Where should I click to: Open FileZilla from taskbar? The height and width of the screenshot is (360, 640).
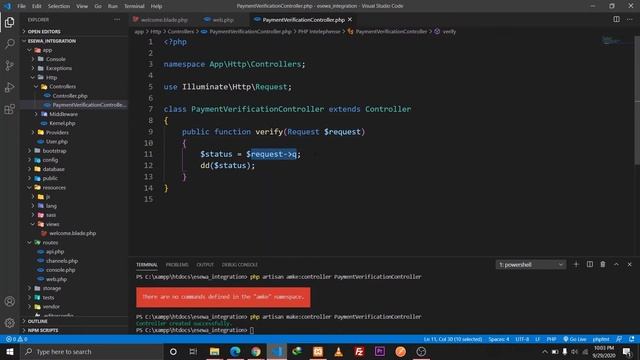click(x=359, y=351)
